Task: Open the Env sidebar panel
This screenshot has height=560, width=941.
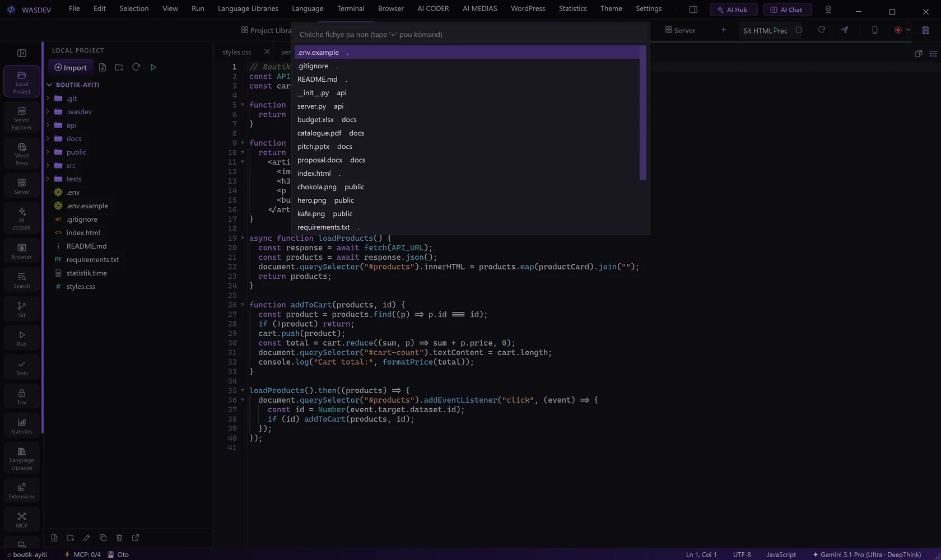Action: click(x=21, y=397)
